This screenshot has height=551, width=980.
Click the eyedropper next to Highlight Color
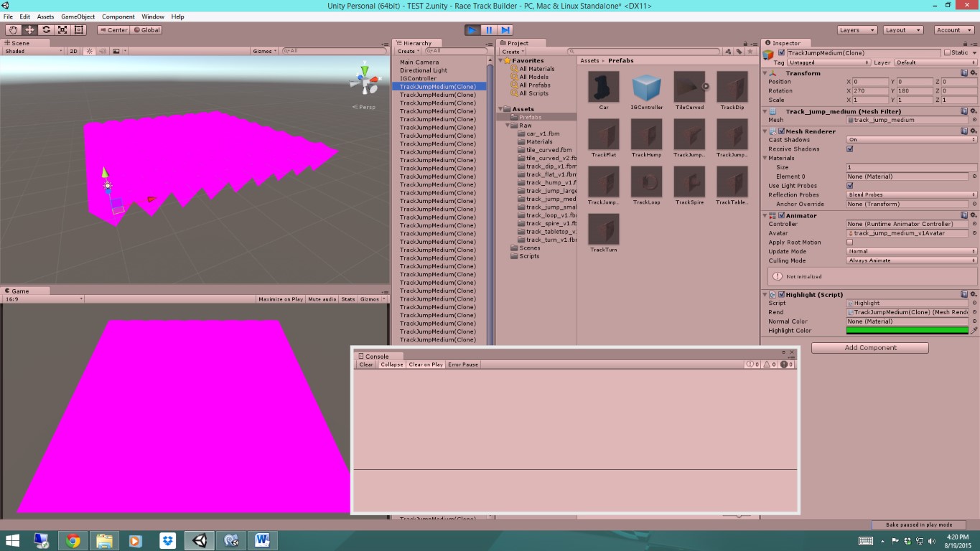974,331
